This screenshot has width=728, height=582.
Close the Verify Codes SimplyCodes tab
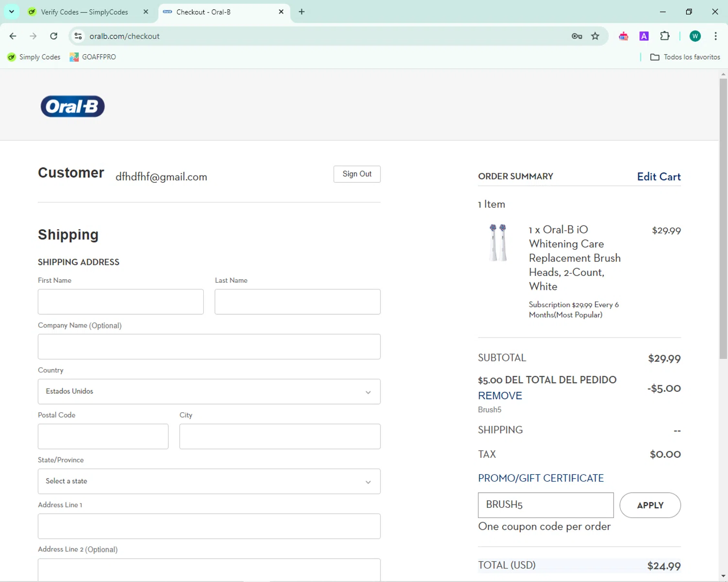tap(146, 12)
